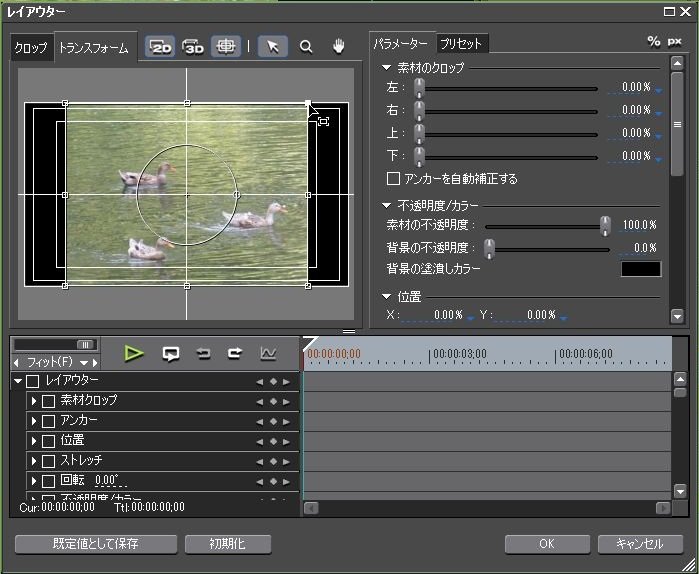Click the rotation handle on the circle

pos(237,195)
